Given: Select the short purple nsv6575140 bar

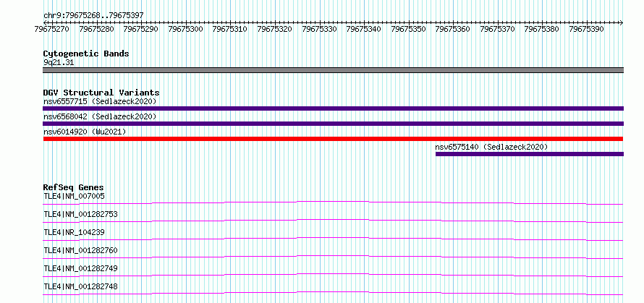Looking at the screenshot, I should pyautogui.click(x=530, y=154).
